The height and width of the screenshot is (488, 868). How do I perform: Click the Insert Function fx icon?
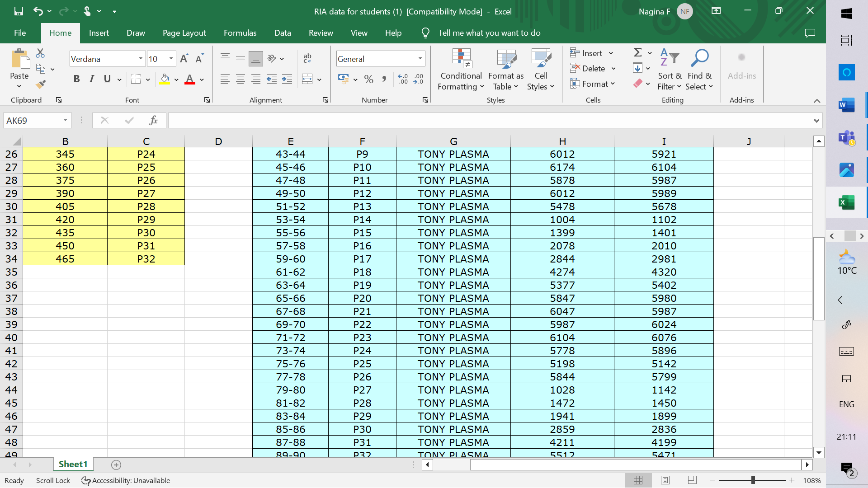pyautogui.click(x=153, y=120)
